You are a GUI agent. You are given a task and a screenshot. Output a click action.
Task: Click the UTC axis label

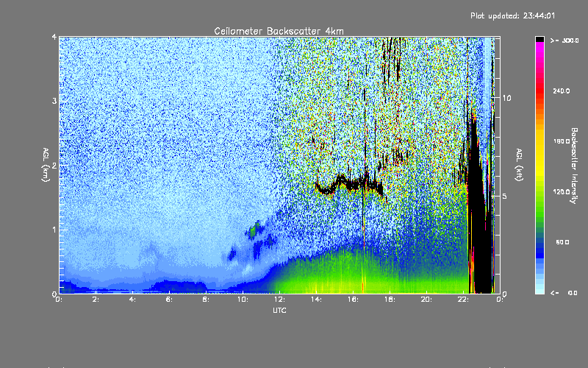[279, 310]
